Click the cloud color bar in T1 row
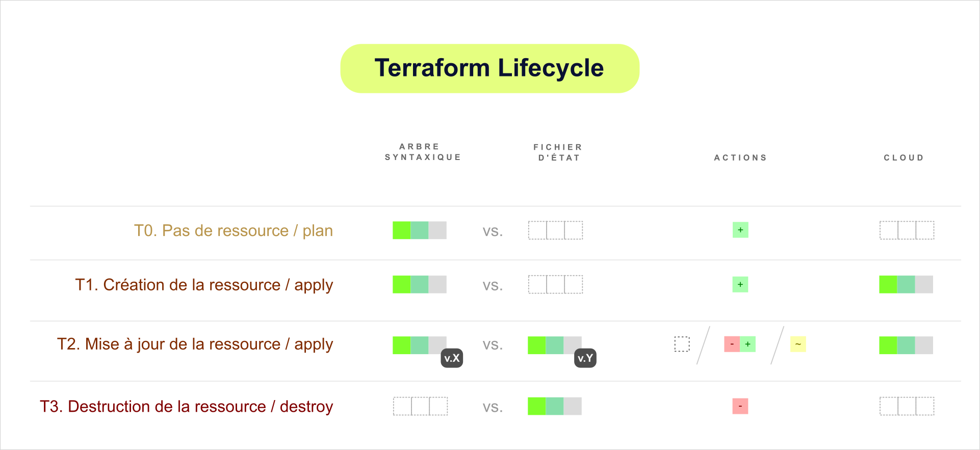The width and height of the screenshot is (980, 450). click(906, 284)
